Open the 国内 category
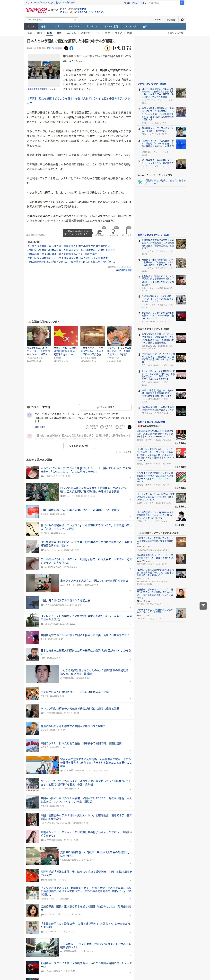210x980 pixels. (40, 33)
